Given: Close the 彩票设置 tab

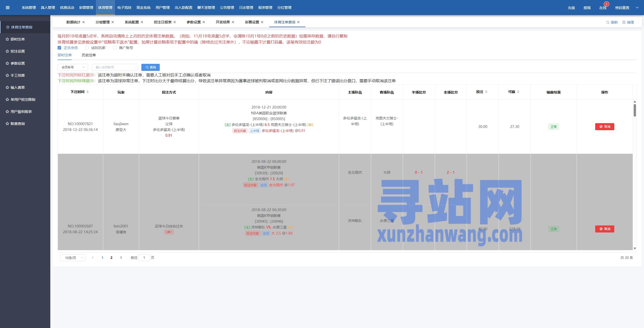Looking at the screenshot, I should (x=262, y=22).
